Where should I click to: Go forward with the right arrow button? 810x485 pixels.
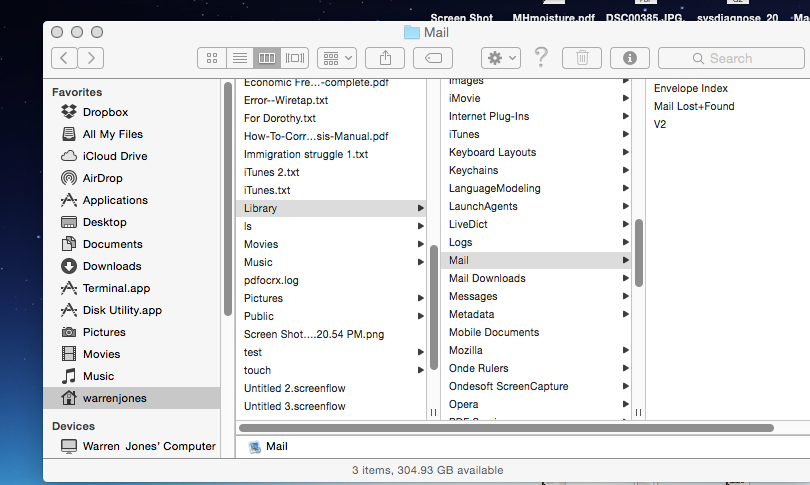[91, 58]
